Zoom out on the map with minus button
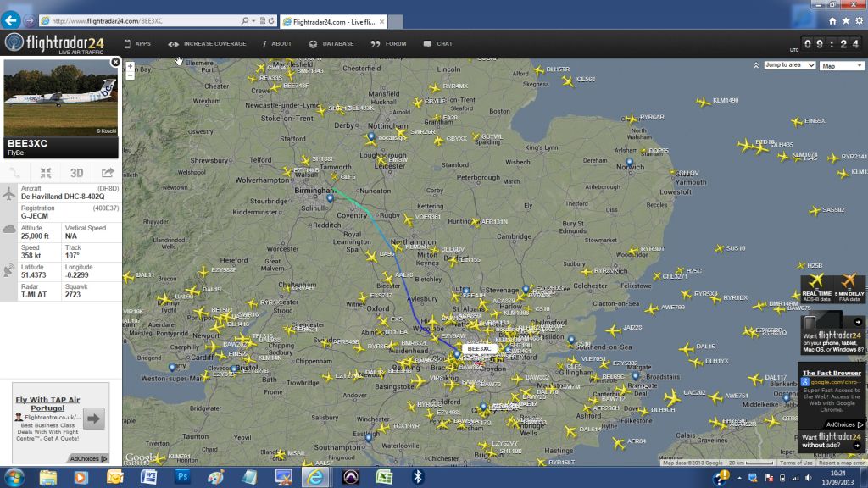 coord(130,75)
